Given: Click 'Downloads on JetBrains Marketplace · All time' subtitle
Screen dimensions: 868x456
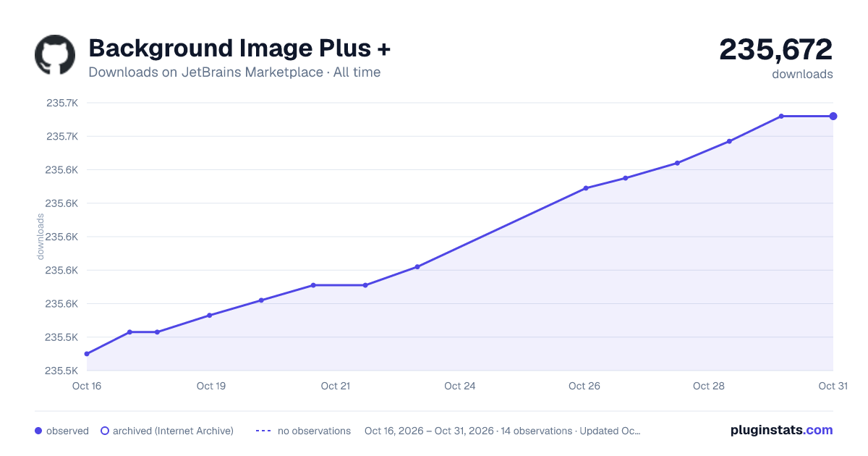Looking at the screenshot, I should [234, 72].
